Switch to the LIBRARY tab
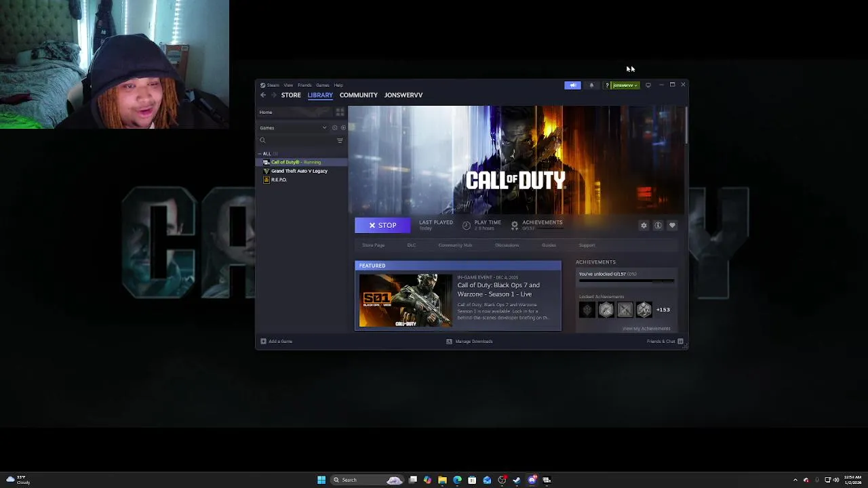The height and width of the screenshot is (488, 868). click(x=320, y=95)
